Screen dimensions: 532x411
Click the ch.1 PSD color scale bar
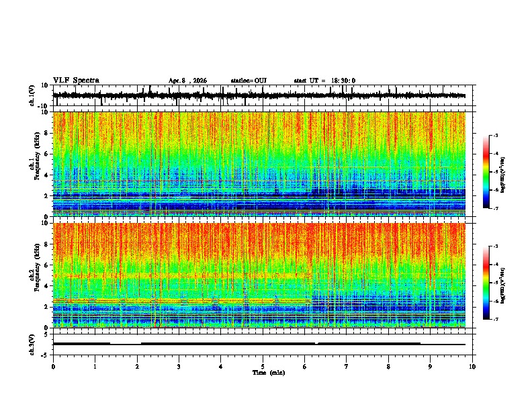click(x=486, y=172)
